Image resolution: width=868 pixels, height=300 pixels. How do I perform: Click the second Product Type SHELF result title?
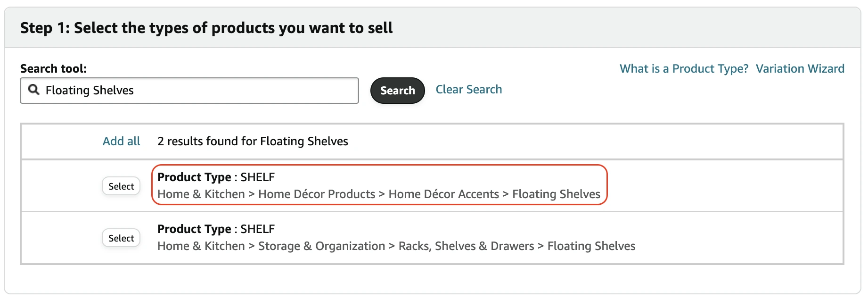(216, 229)
